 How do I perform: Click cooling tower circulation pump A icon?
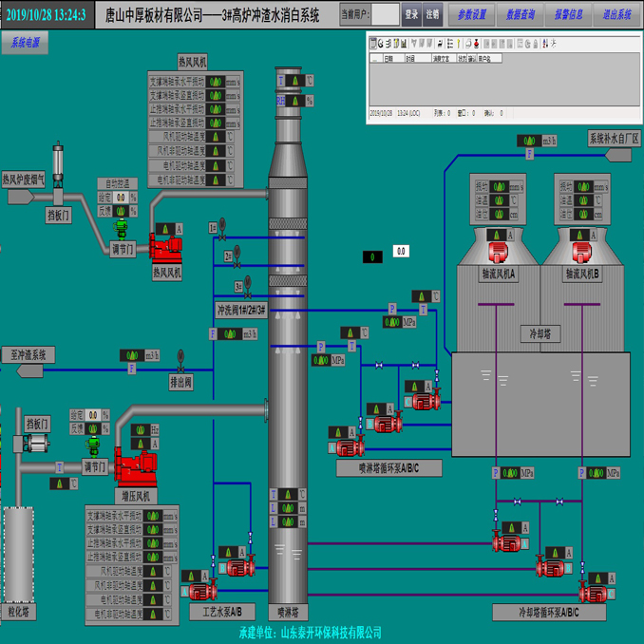(507, 542)
